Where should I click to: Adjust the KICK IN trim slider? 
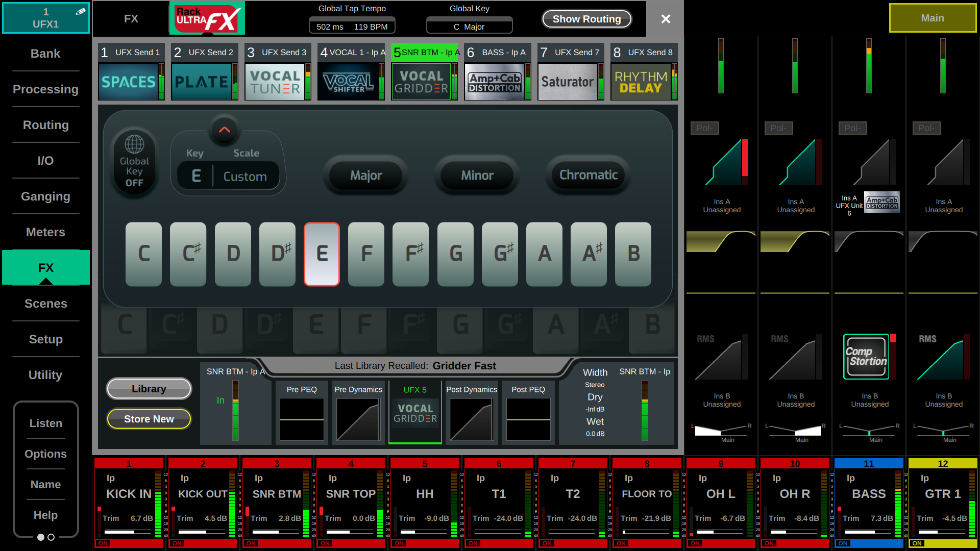click(128, 532)
